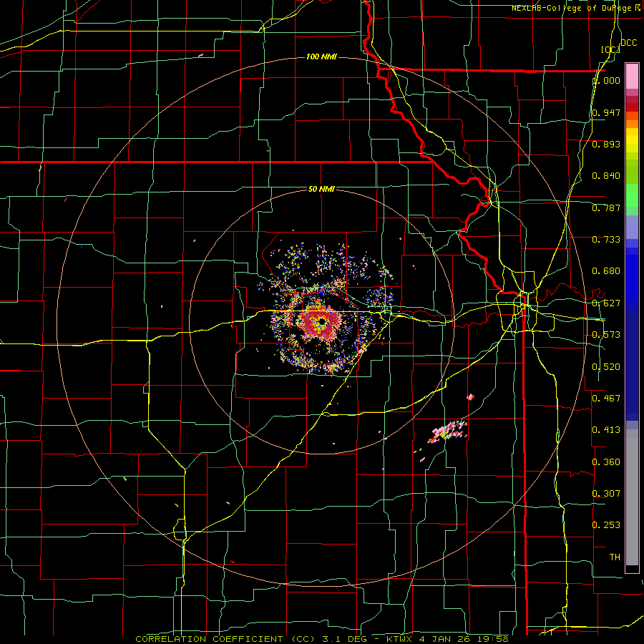644x644 pixels.
Task: Select the 0.573 legend value
Action: point(606,335)
